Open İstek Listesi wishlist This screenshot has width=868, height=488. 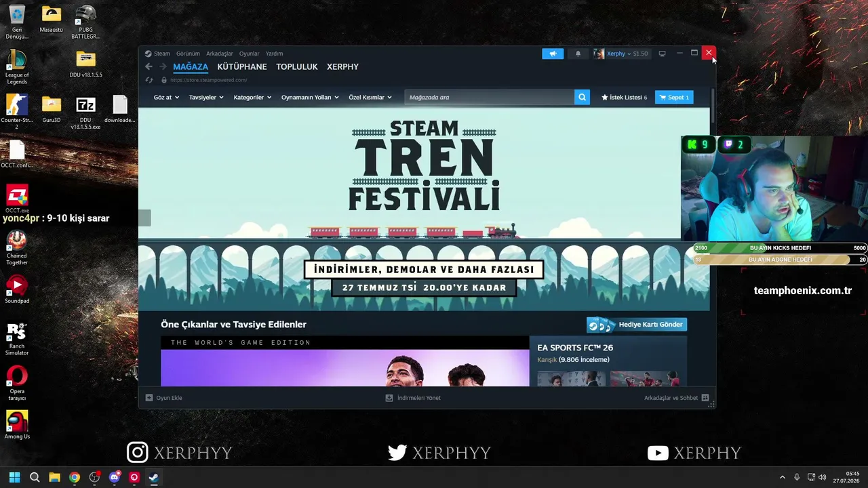[624, 97]
